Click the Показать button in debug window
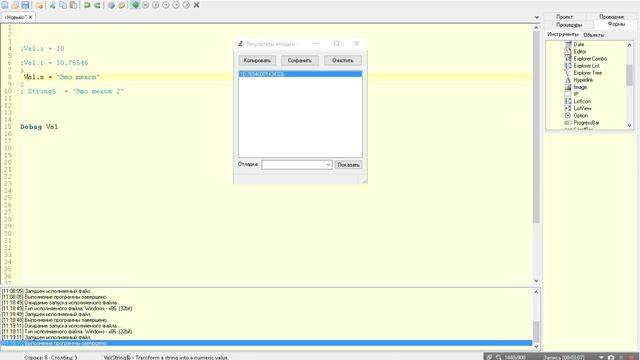 (x=348, y=164)
